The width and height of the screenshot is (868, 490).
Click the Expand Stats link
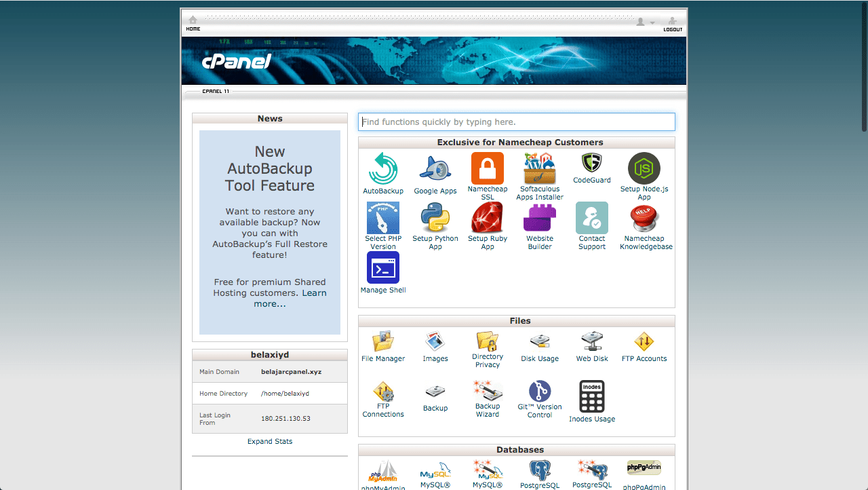(x=269, y=441)
